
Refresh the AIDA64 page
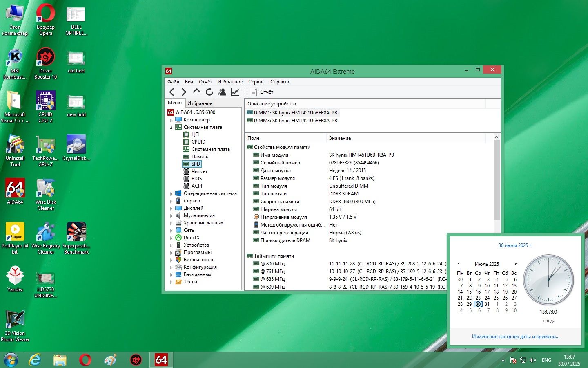click(x=209, y=92)
